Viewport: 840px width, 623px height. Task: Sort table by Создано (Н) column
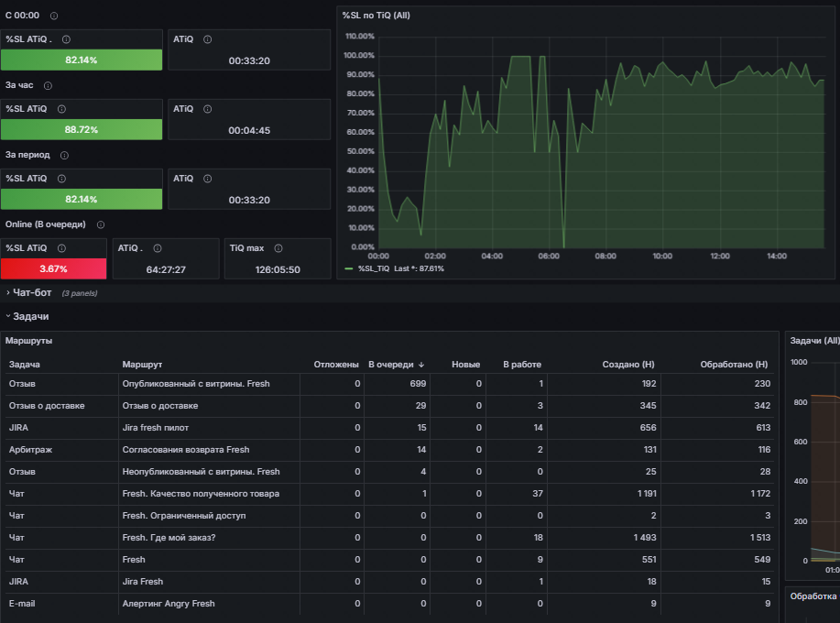[627, 365]
